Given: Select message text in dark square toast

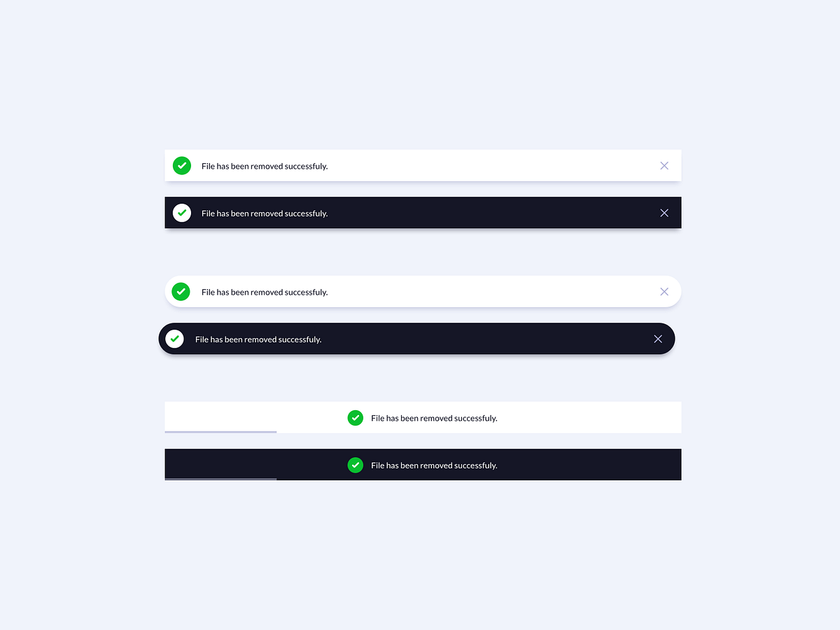Looking at the screenshot, I should click(x=265, y=213).
